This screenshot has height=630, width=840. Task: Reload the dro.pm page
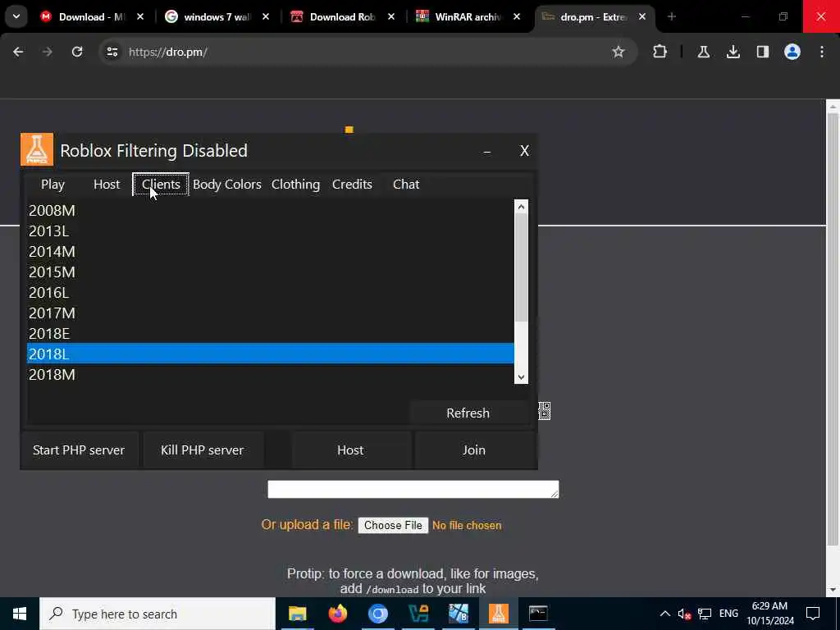click(77, 52)
